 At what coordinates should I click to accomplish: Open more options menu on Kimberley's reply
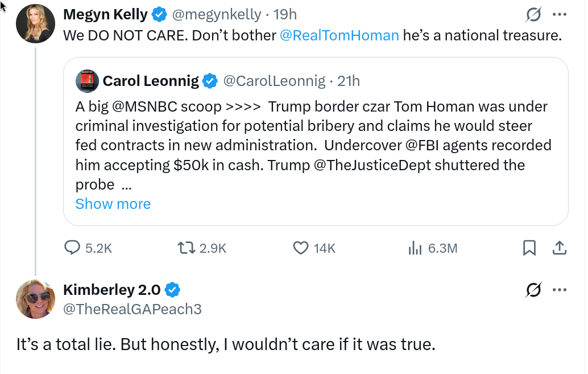coord(560,290)
